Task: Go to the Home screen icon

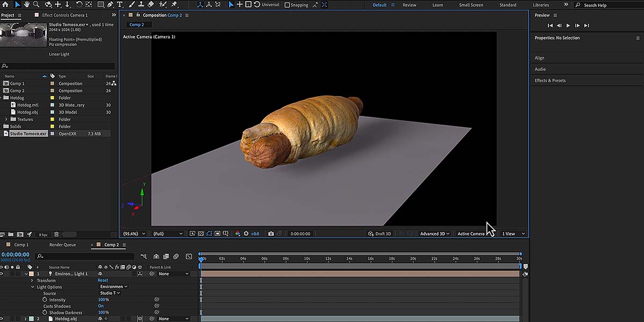Action: point(6,5)
